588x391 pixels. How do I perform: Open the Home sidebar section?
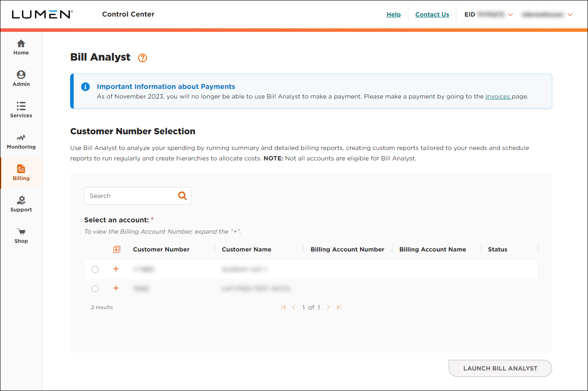(21, 48)
